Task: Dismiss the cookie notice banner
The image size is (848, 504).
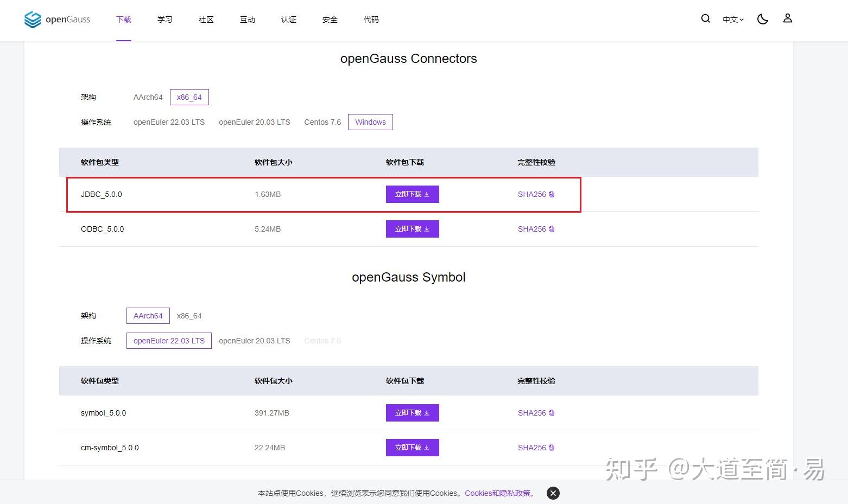Action: [x=553, y=493]
